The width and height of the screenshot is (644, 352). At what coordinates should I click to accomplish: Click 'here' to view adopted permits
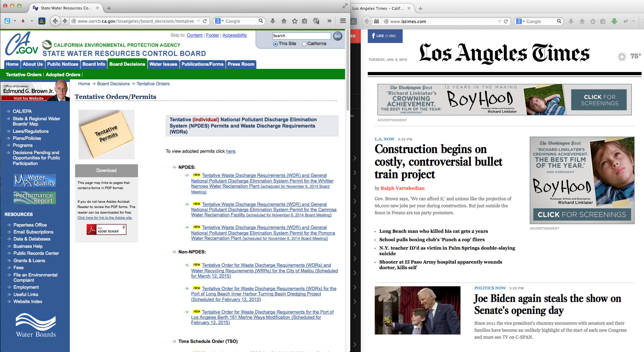coord(230,151)
